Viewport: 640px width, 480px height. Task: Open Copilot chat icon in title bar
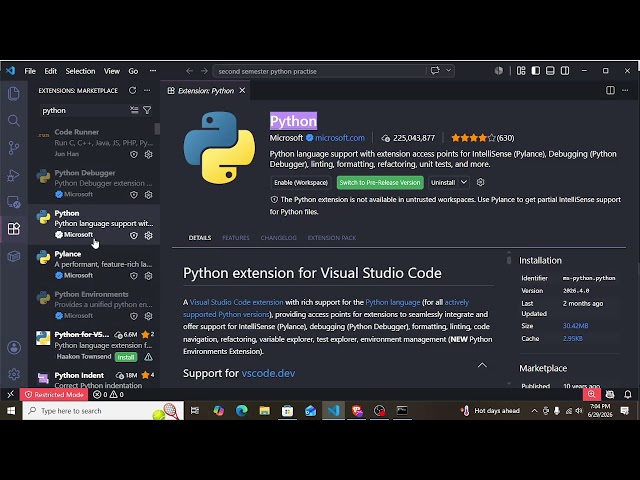point(435,71)
